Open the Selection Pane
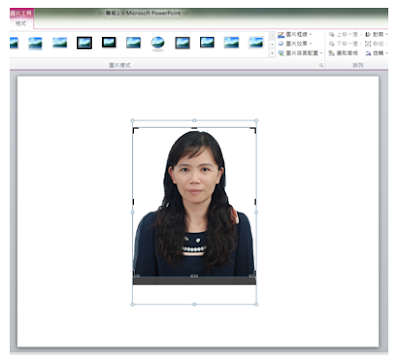The width and height of the screenshot is (400, 361). [x=343, y=53]
